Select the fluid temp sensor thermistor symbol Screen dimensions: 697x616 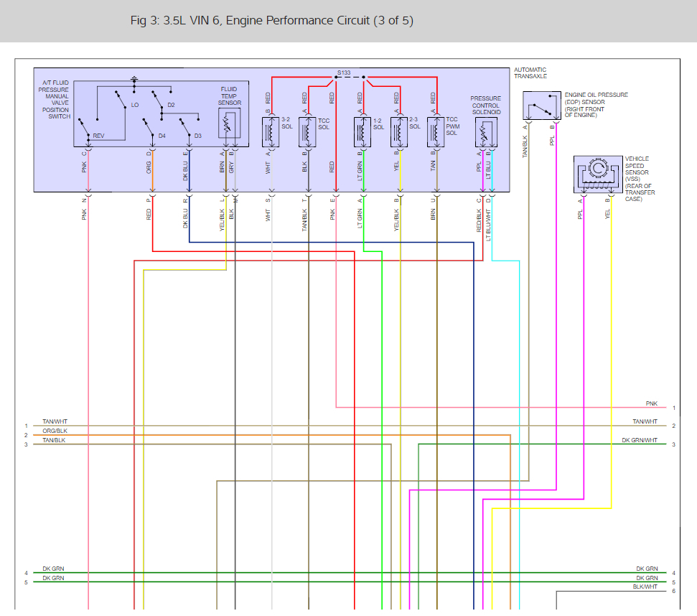pos(230,123)
